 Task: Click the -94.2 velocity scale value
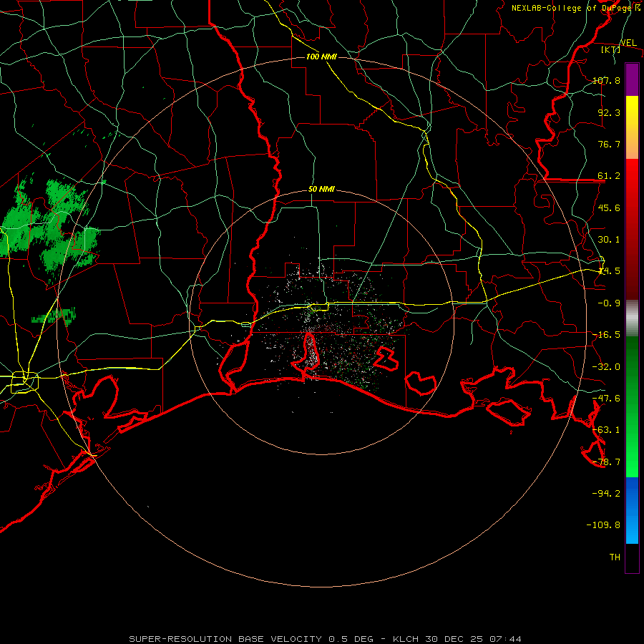click(x=606, y=493)
